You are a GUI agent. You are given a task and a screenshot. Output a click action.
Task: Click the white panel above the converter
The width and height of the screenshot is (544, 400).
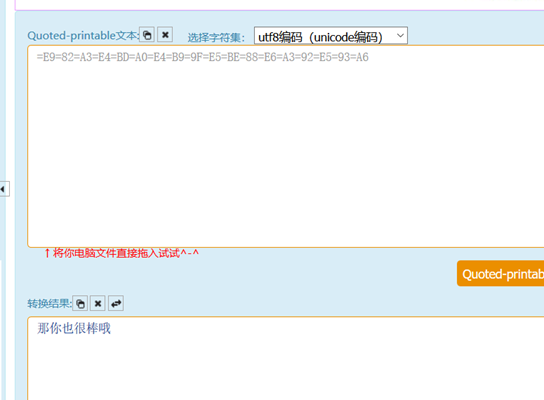pyautogui.click(x=279, y=5)
